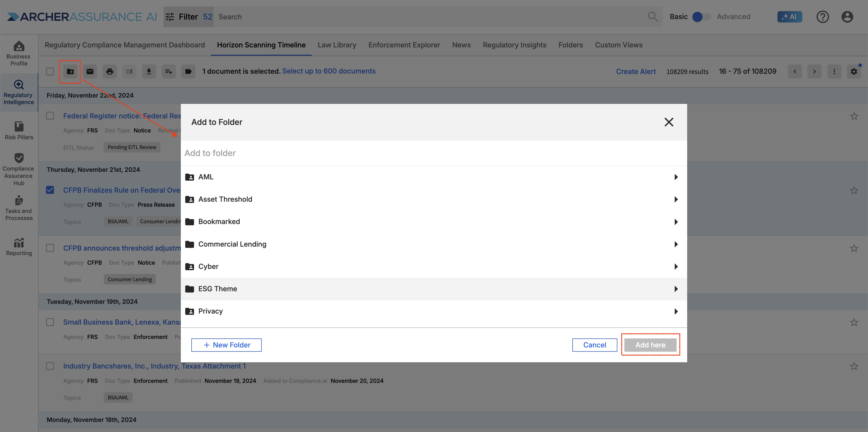
Task: Click the download toolbar icon
Action: 149,71
